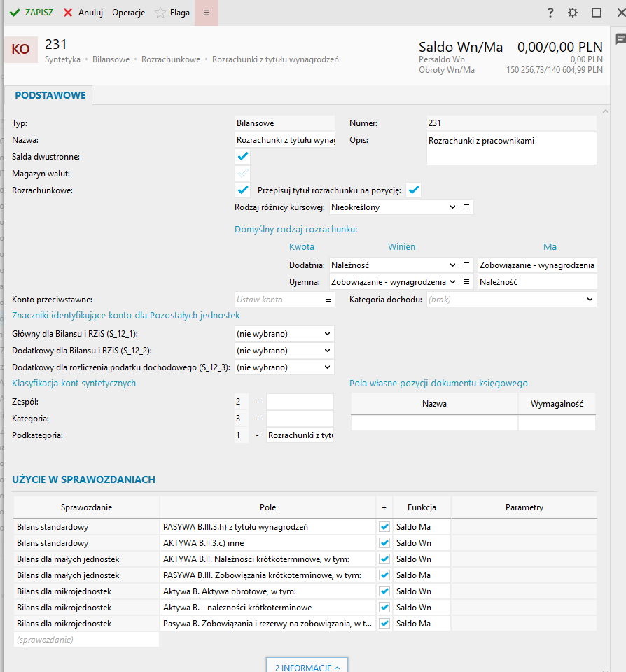Image resolution: width=626 pixels, height=672 pixels.
Task: Click list icon beside Dodatnia Należność dropdown
Action: click(x=467, y=265)
